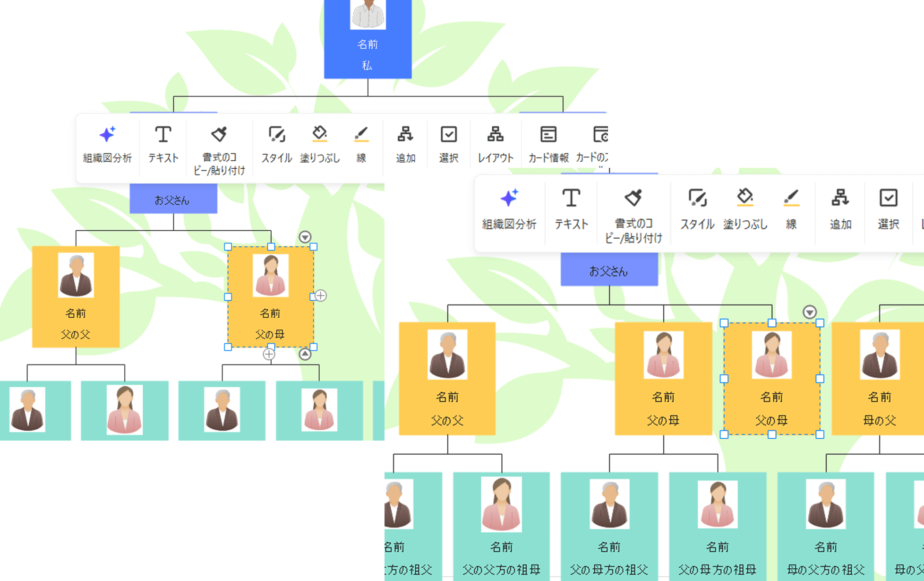Click bottom-right handle of right selected card
The width and height of the screenshot is (924, 581).
point(820,434)
